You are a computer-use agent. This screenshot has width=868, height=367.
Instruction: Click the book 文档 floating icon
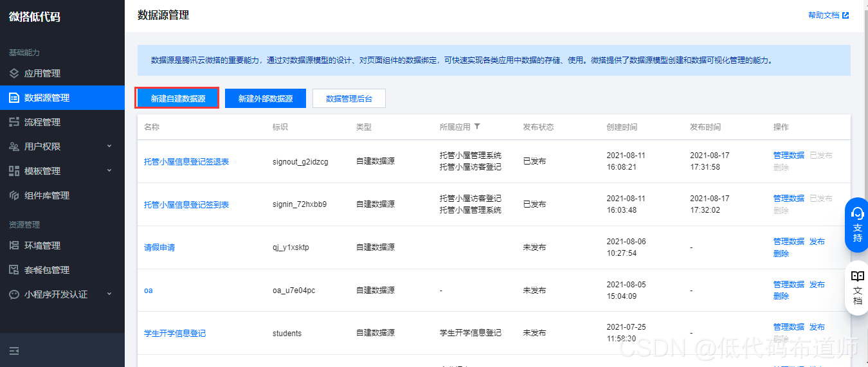coord(857,276)
